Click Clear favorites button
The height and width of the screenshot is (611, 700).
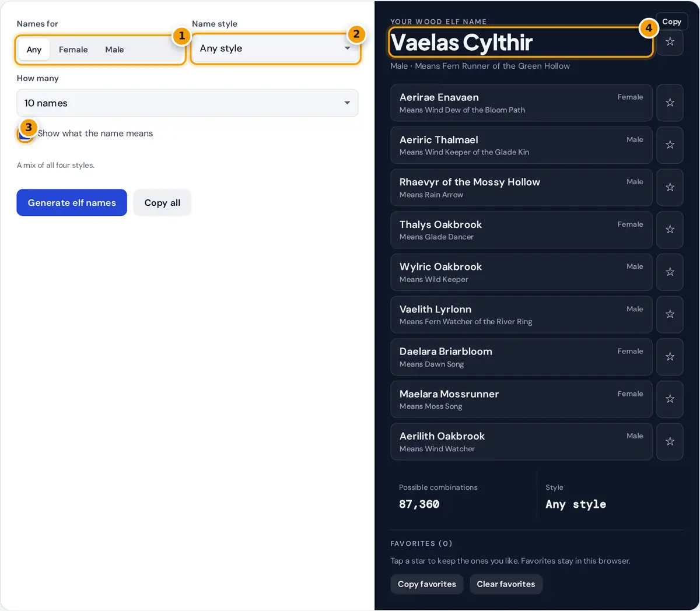coord(506,584)
